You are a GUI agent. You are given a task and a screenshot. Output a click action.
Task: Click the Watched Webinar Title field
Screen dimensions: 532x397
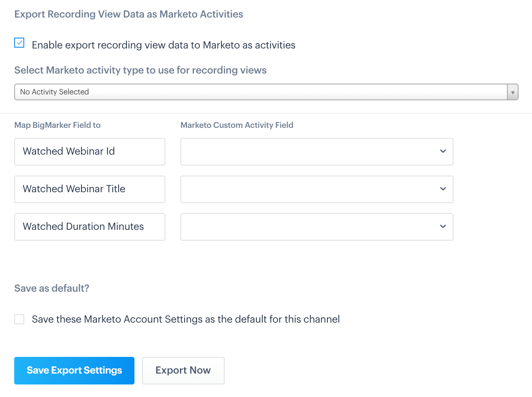pyautogui.click(x=90, y=189)
